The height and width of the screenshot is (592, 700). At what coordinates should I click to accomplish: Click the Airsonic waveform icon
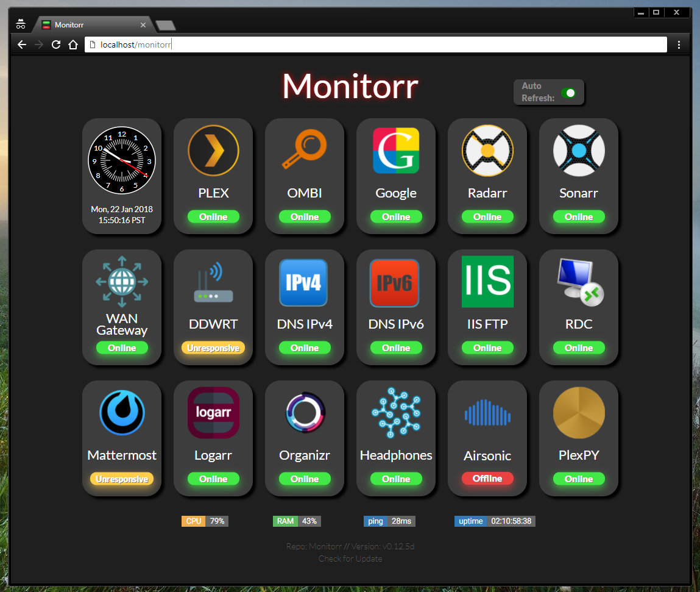(487, 412)
